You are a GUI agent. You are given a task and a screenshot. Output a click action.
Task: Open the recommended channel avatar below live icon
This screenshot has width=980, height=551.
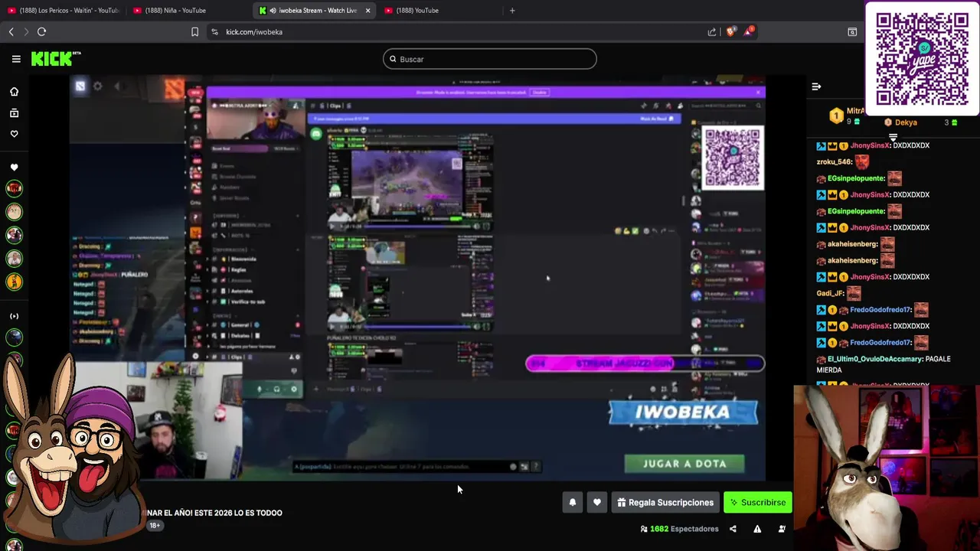click(x=14, y=337)
